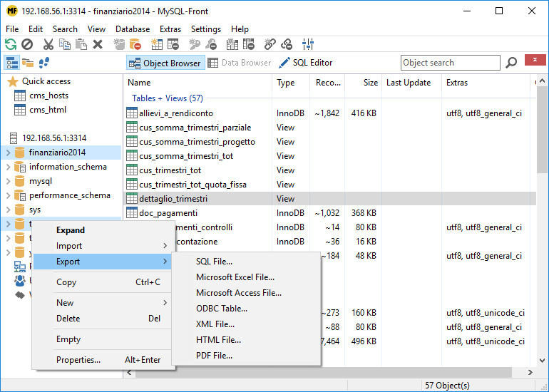Viewport: 549px width, 392px height.
Task: Select Empty in the context menu
Action: point(102,339)
